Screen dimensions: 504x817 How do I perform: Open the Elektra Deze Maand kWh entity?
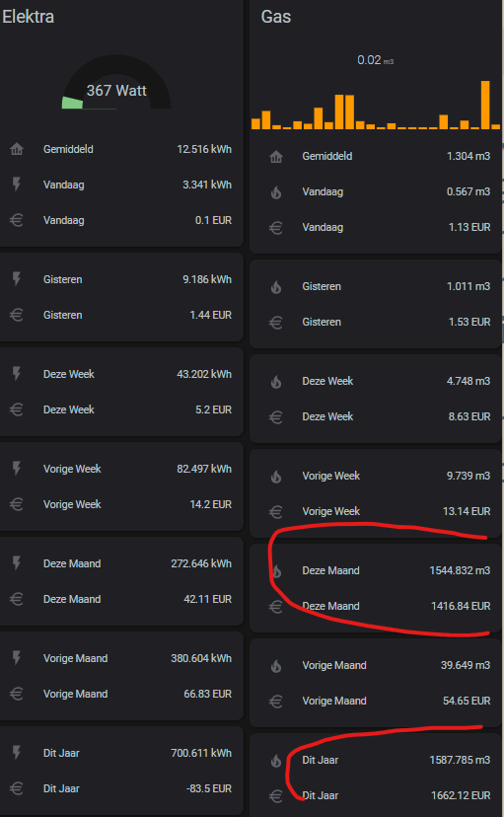pos(120,563)
